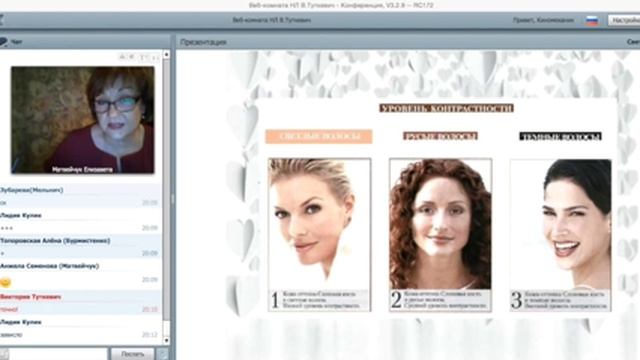
Task: Click the caption text beside number 3
Action: 567,300
